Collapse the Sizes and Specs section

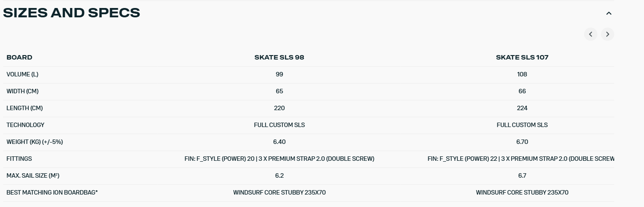[x=608, y=13]
